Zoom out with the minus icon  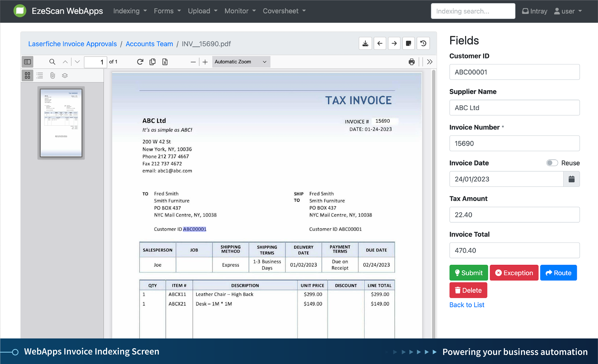tap(193, 62)
